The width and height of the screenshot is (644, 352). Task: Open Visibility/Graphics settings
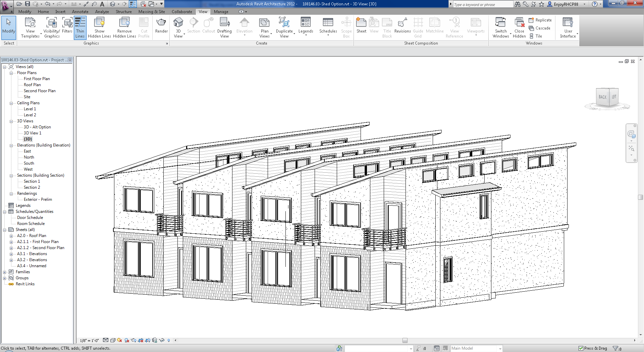pyautogui.click(x=52, y=28)
